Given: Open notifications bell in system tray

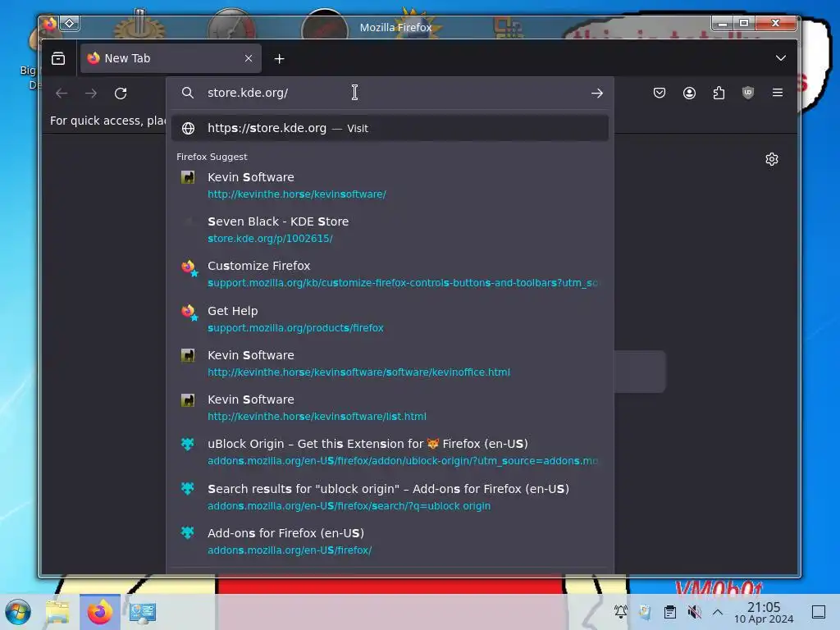Looking at the screenshot, I should (620, 611).
